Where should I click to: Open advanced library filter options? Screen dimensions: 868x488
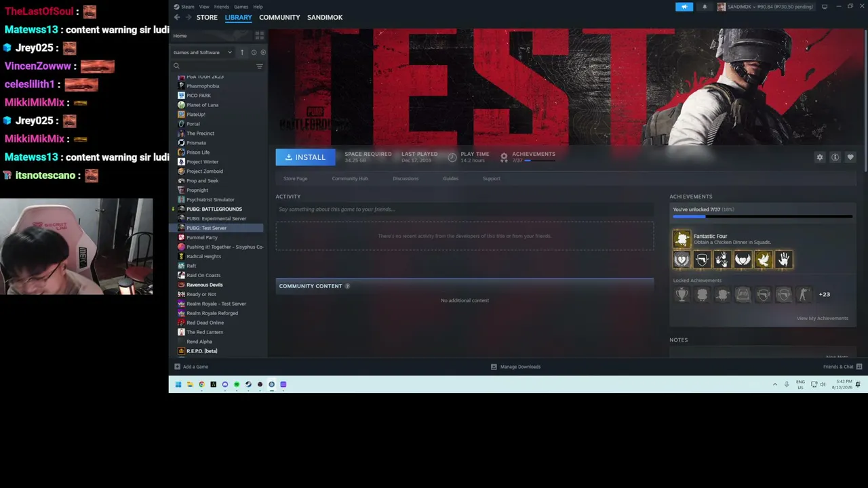(259, 66)
